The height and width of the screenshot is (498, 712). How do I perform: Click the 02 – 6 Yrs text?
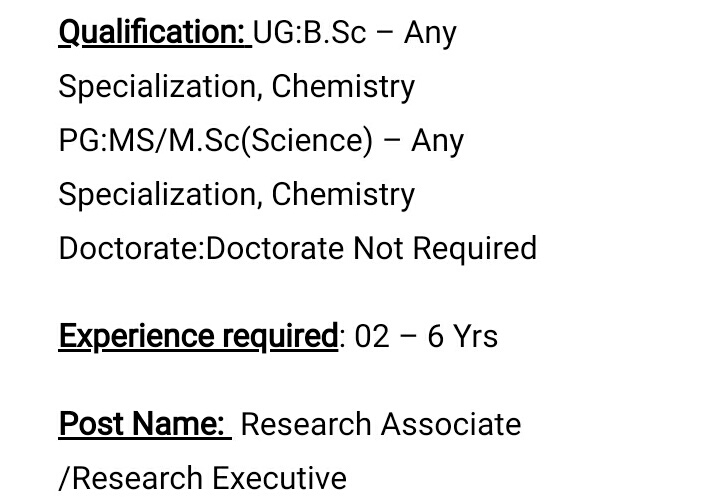[x=426, y=337]
